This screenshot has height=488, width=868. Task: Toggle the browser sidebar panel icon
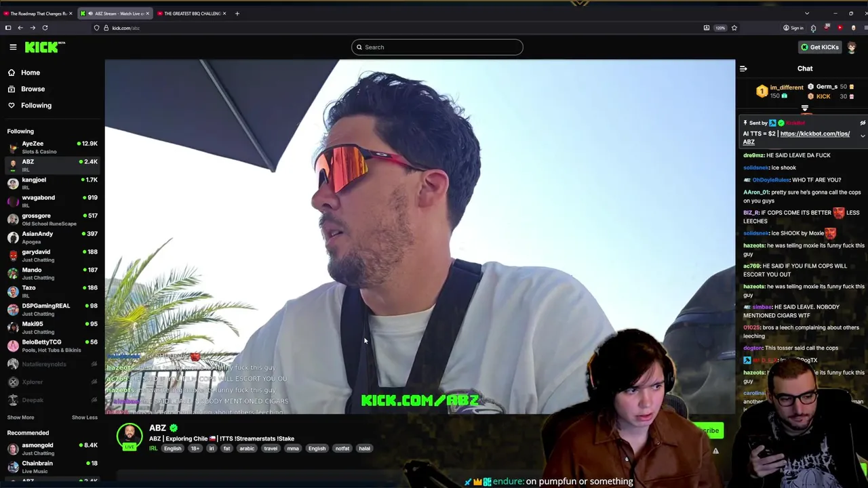(8, 28)
